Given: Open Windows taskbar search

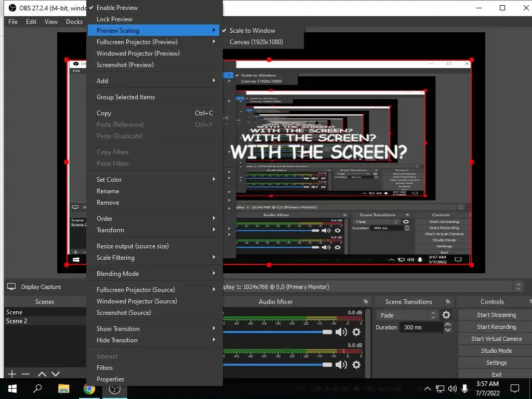Looking at the screenshot, I should click(37, 389).
